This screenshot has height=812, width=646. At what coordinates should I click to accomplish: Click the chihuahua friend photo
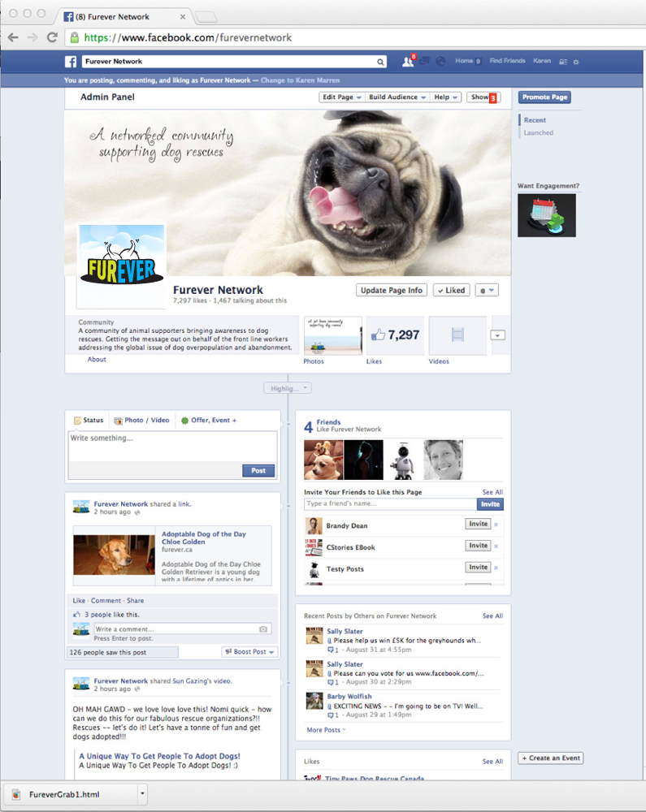(323, 460)
